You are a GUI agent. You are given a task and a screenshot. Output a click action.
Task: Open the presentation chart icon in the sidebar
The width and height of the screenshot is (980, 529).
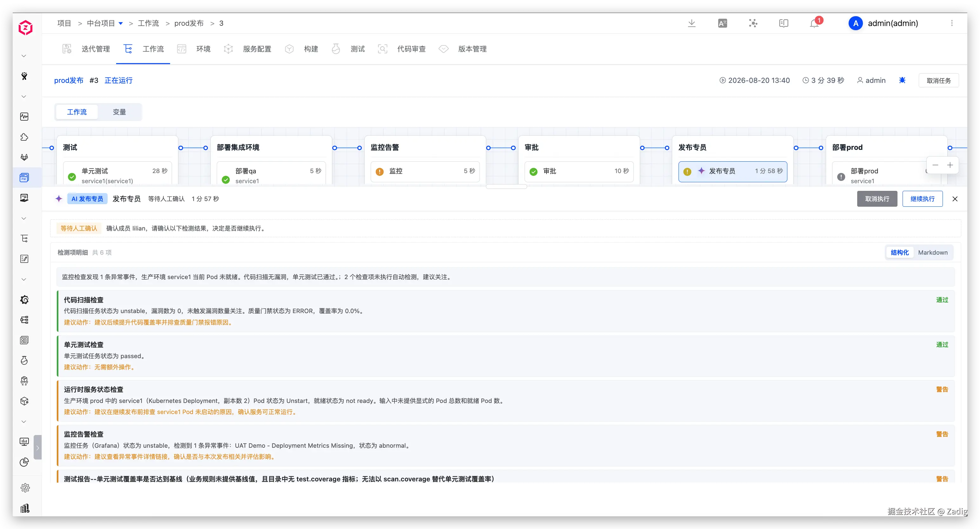(24, 442)
